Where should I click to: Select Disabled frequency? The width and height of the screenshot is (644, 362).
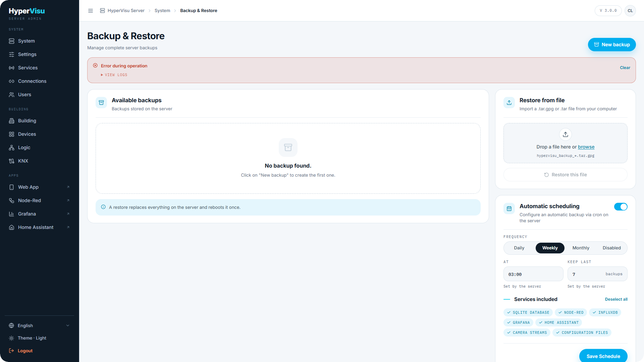(x=611, y=248)
